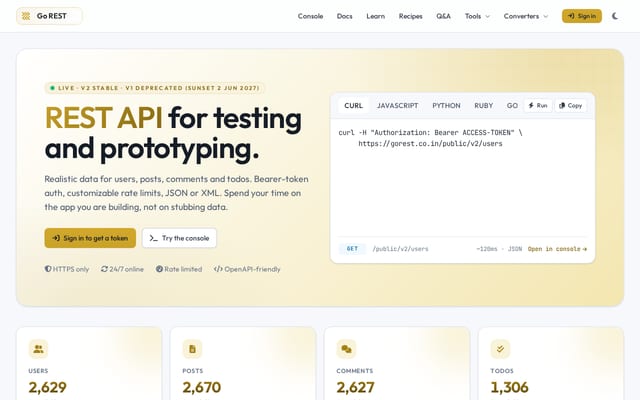Switch to the GO code tab
Image resolution: width=640 pixels, height=400 pixels.
tap(512, 105)
